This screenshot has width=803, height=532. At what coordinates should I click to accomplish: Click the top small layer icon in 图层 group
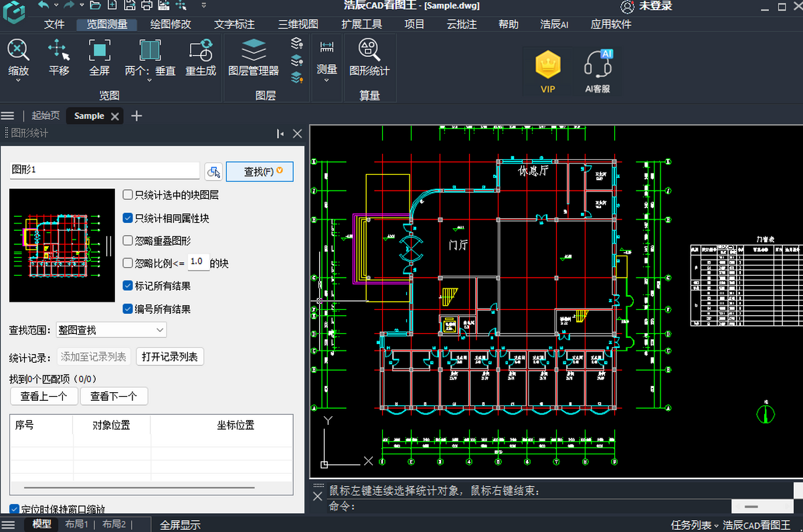[297, 43]
